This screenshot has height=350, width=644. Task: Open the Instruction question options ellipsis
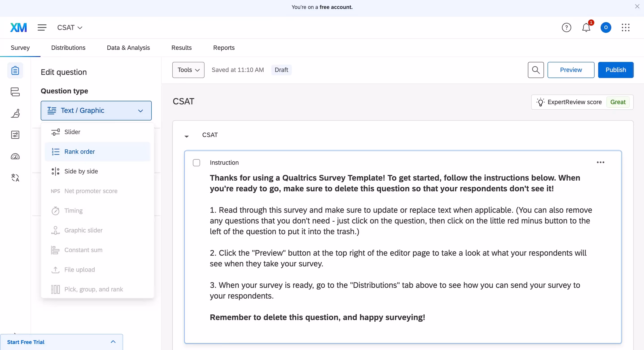click(x=601, y=162)
